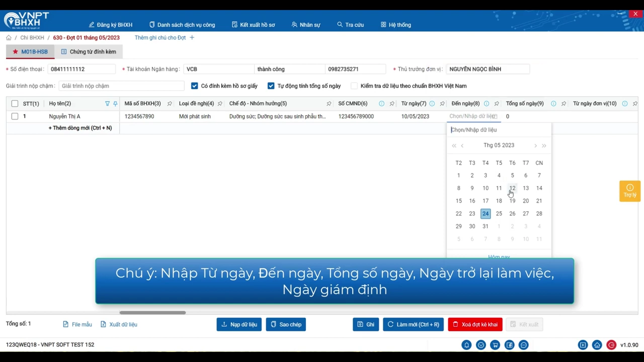Click the video guide play icon
This screenshot has width=644, height=362.
[x=583, y=345]
